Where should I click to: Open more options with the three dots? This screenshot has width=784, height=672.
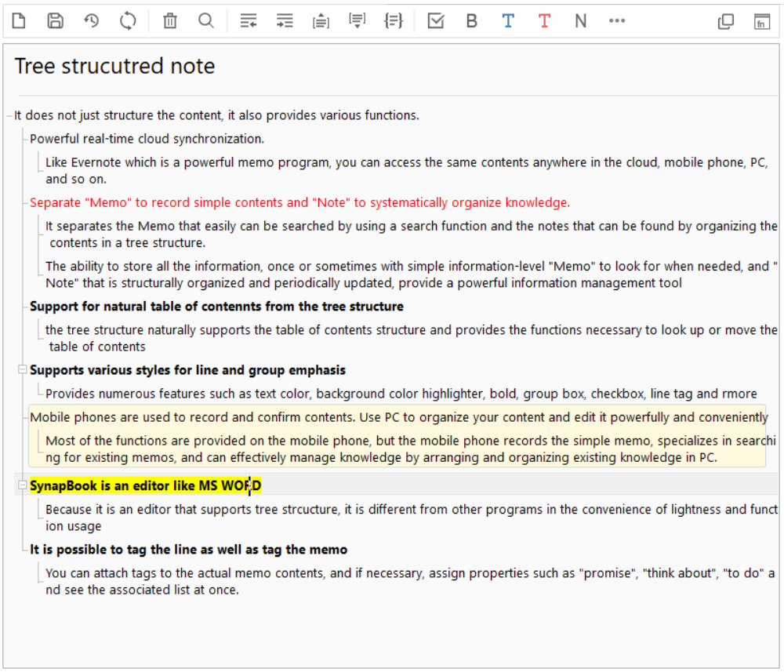(x=616, y=21)
